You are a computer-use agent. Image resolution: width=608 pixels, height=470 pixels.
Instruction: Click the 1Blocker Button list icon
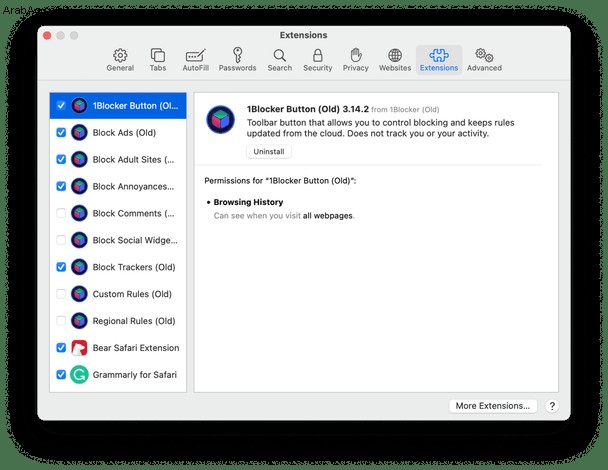[79, 105]
